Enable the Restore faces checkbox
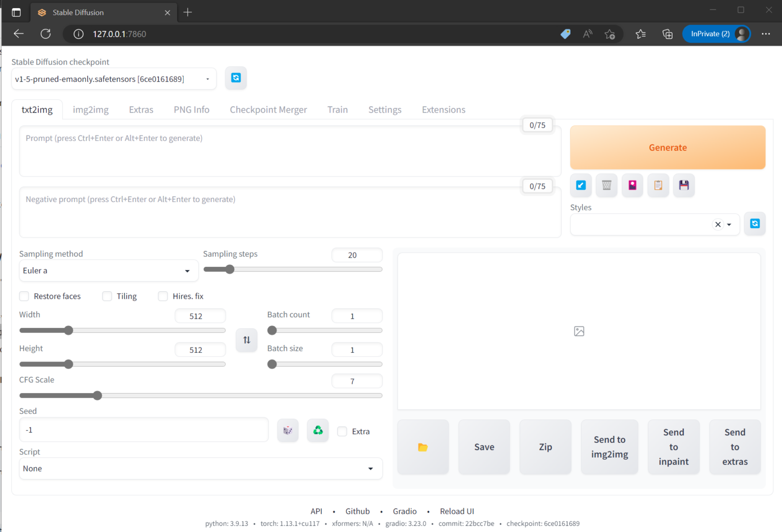782x532 pixels. click(x=24, y=296)
